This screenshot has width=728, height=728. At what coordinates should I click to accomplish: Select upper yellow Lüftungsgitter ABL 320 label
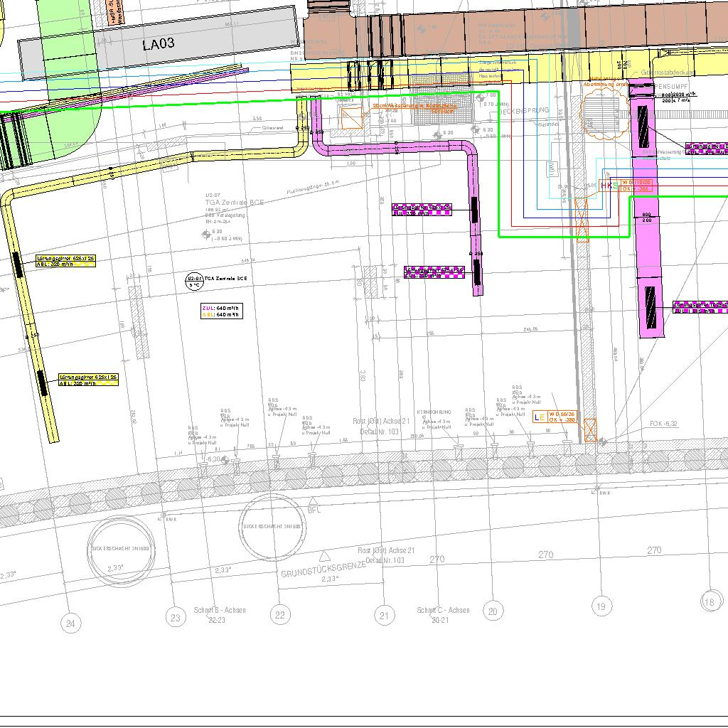pos(65,261)
